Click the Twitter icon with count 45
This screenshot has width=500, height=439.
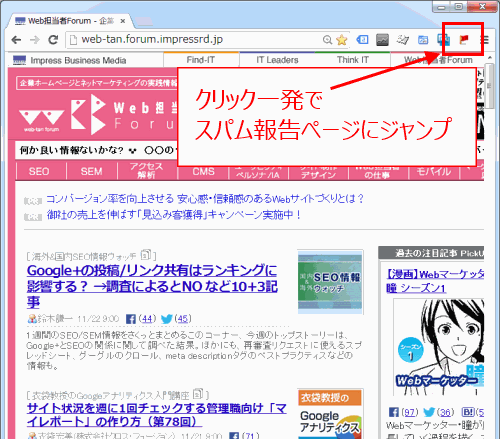click(x=166, y=319)
